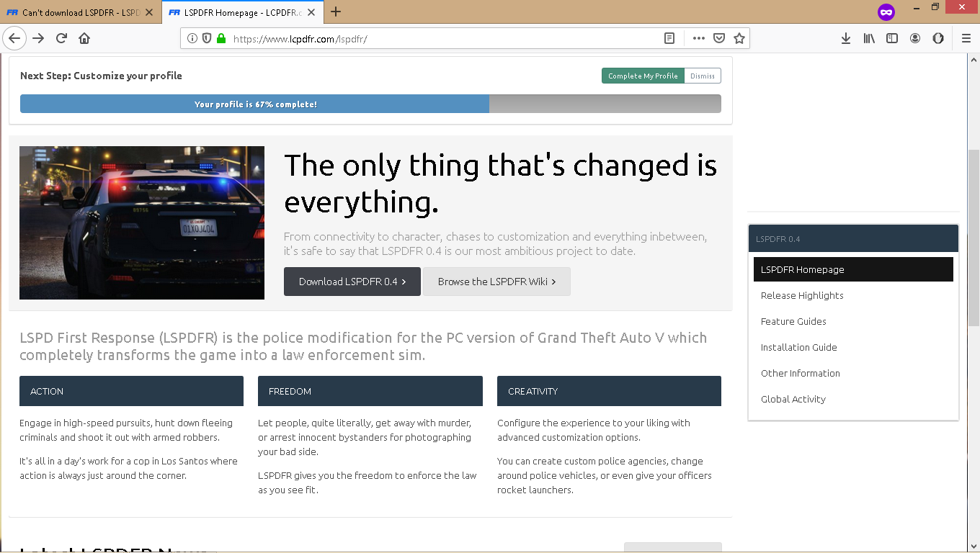Viewport: 980px width, 553px height.
Task: Show site information icon in address bar
Action: (192, 39)
